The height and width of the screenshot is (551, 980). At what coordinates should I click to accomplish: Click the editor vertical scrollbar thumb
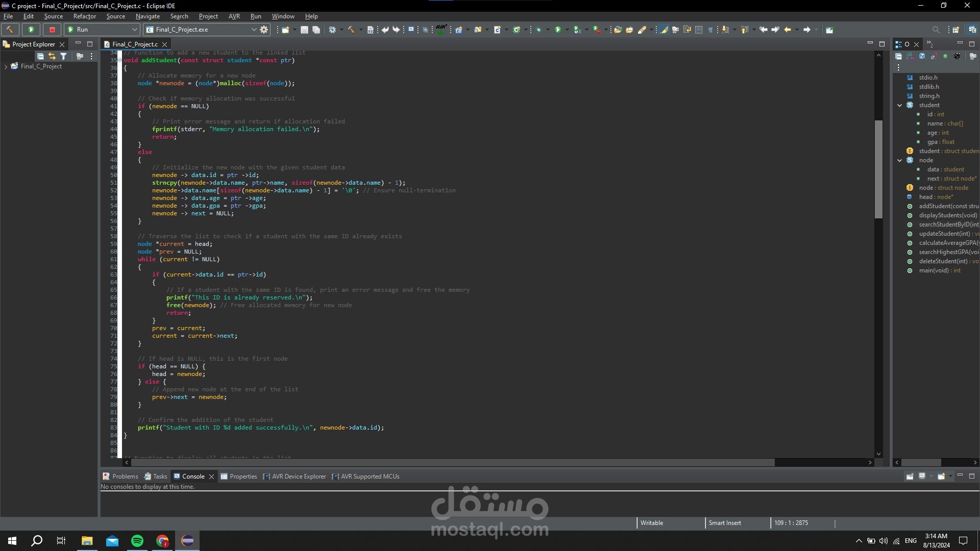(x=878, y=168)
